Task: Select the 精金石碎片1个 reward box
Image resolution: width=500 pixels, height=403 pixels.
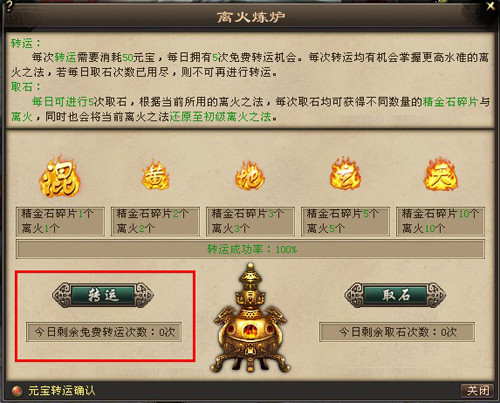Action: (x=60, y=221)
